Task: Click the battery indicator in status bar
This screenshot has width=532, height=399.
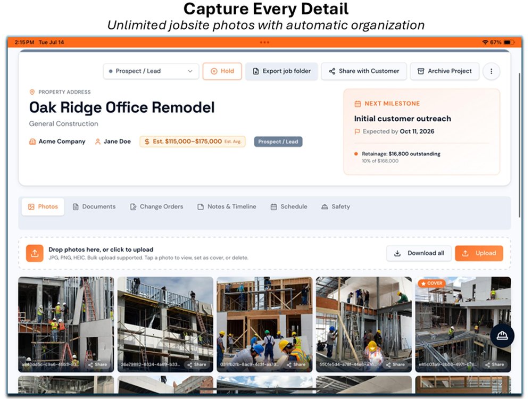Action: [x=509, y=43]
